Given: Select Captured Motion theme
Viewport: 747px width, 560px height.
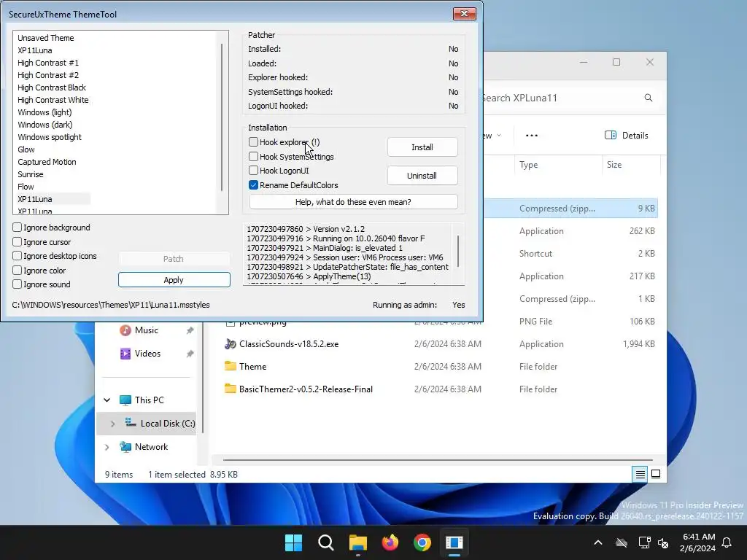Looking at the screenshot, I should 47,161.
